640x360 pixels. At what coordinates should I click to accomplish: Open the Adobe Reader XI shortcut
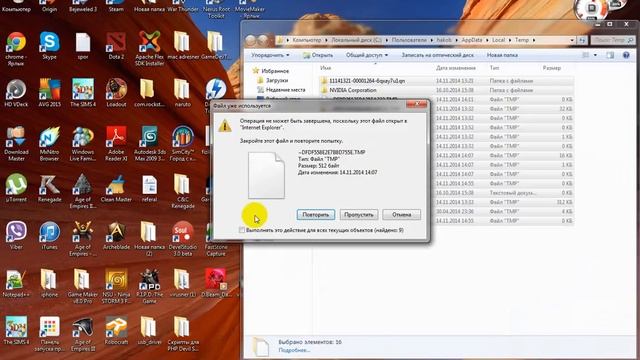tap(116, 144)
